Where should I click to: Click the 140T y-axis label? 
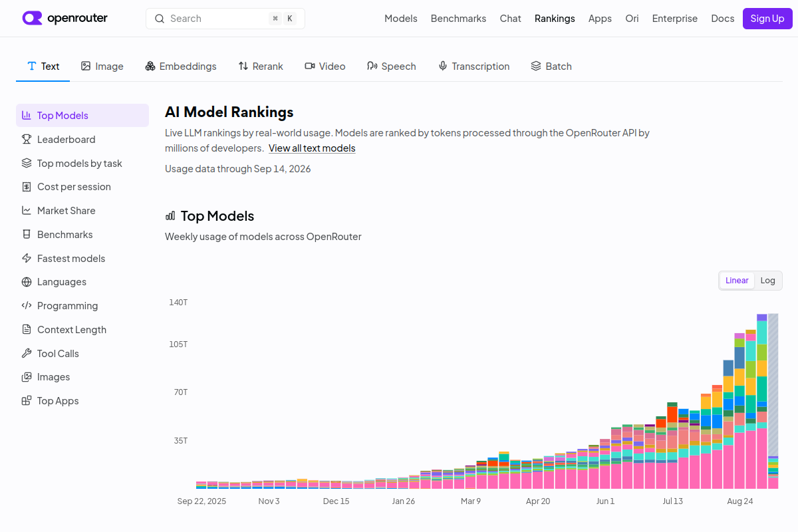(x=178, y=303)
